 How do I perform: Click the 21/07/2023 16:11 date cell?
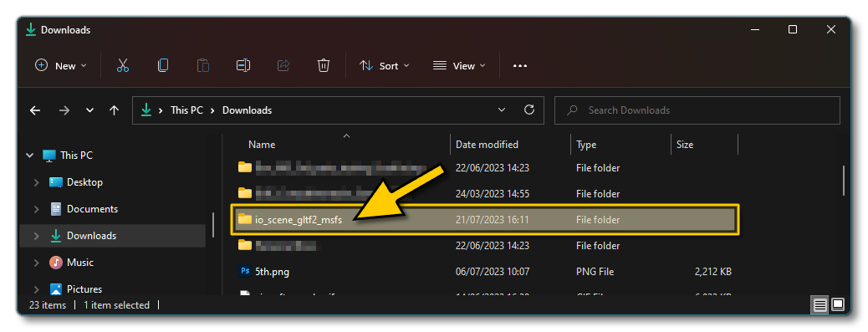[493, 220]
